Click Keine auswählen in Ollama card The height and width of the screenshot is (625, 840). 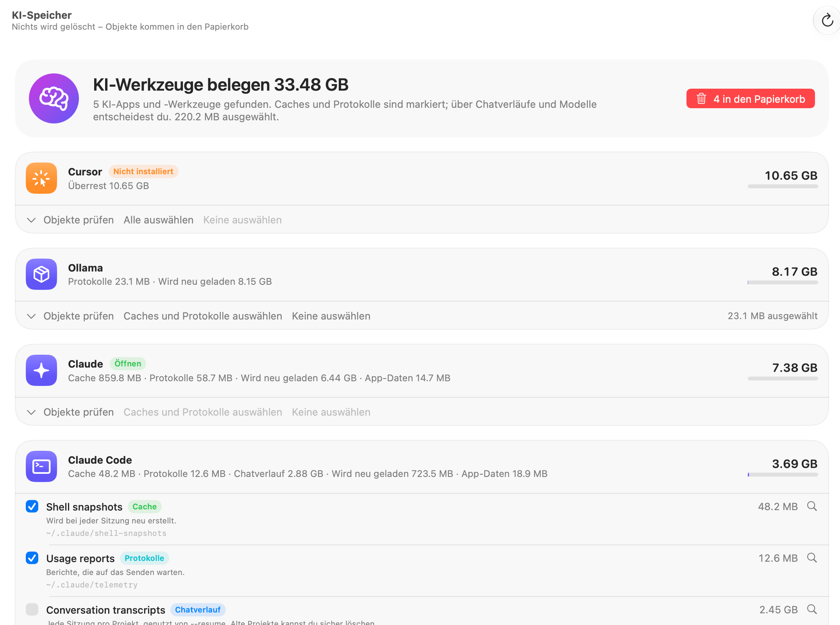(331, 316)
